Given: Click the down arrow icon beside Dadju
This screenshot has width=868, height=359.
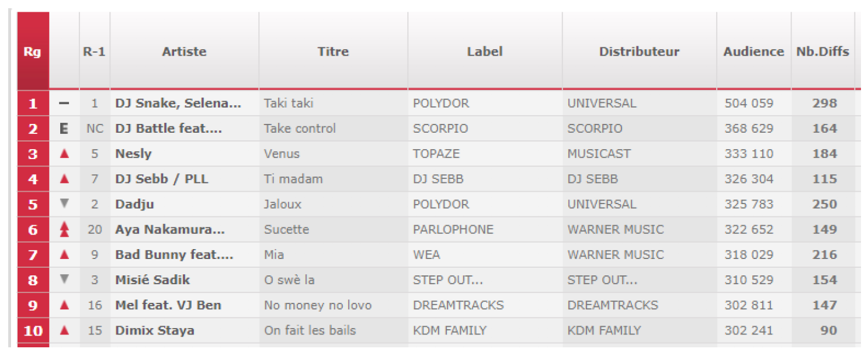Looking at the screenshot, I should (65, 204).
